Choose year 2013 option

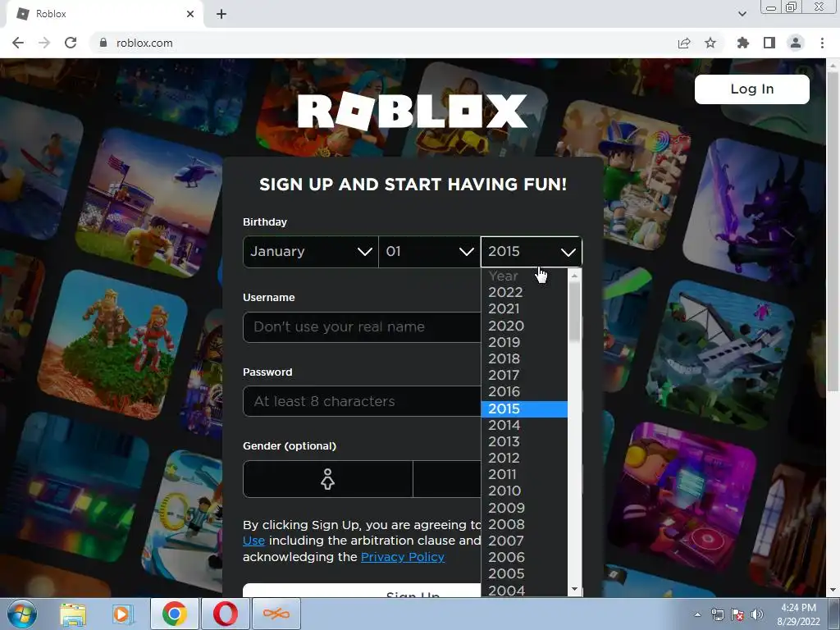pyautogui.click(x=524, y=442)
